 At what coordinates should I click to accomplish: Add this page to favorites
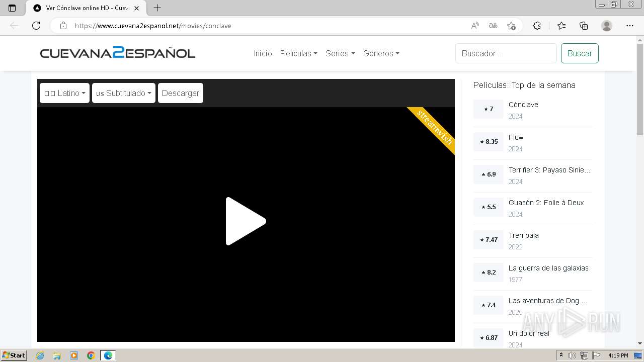(x=511, y=26)
